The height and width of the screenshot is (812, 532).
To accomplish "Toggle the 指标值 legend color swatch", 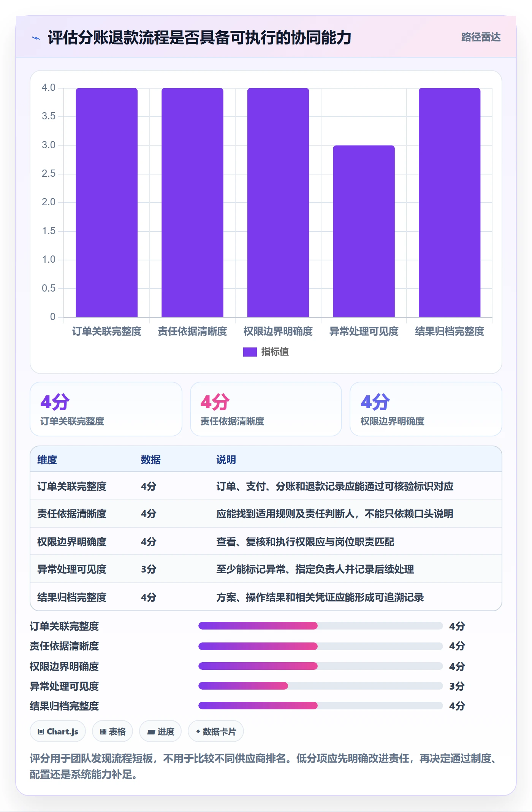I will pos(250,352).
